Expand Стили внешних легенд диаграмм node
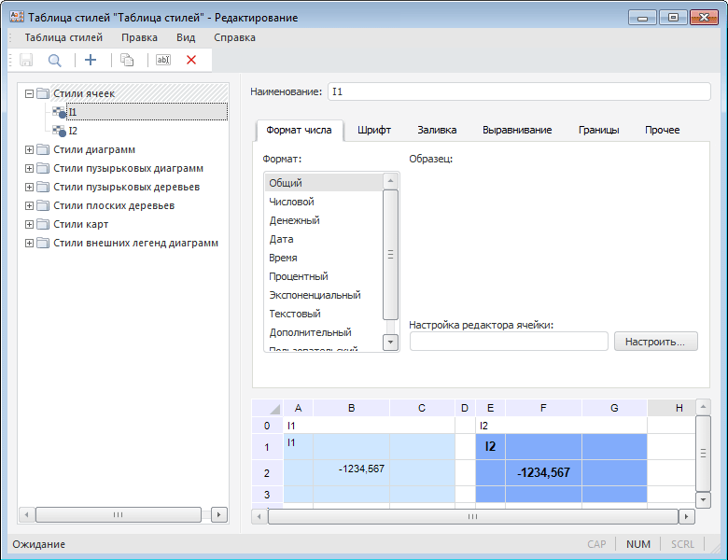728x560 pixels. point(29,243)
